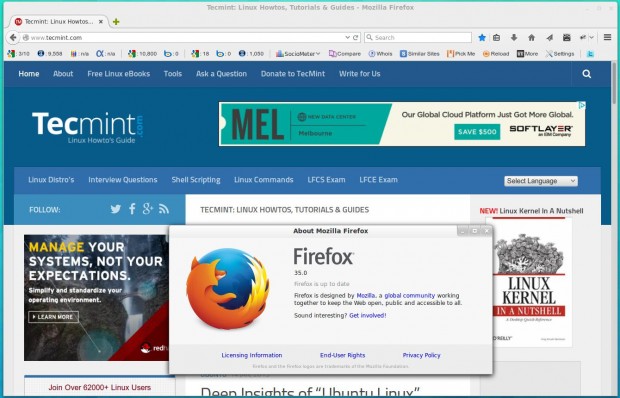Screen dimensions: 620x398
Task: Follow Tecmint on Facebook icon
Action: coord(132,209)
